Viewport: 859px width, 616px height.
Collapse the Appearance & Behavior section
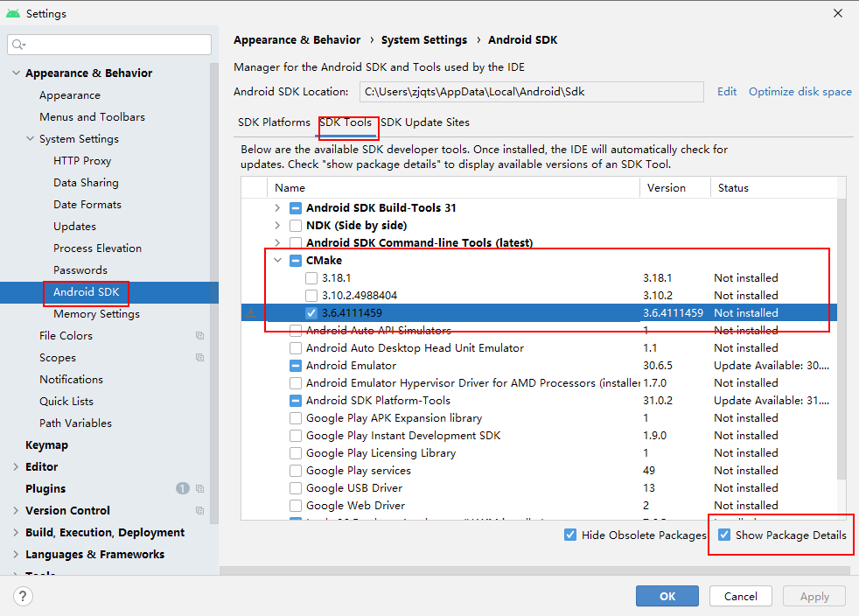tap(16, 73)
